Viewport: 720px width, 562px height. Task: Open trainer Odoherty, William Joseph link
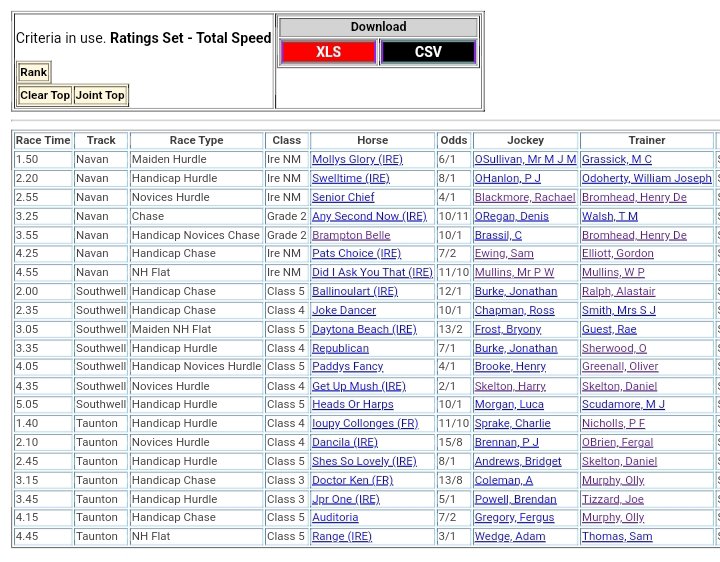coord(646,179)
